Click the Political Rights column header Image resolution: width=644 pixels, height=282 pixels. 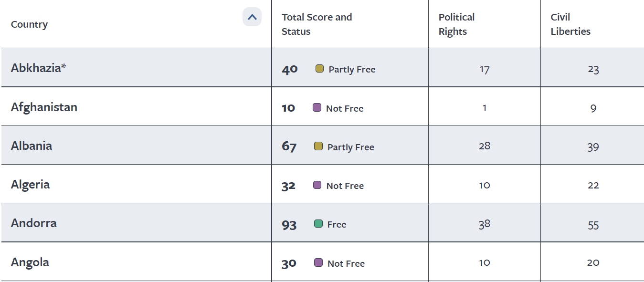click(456, 24)
